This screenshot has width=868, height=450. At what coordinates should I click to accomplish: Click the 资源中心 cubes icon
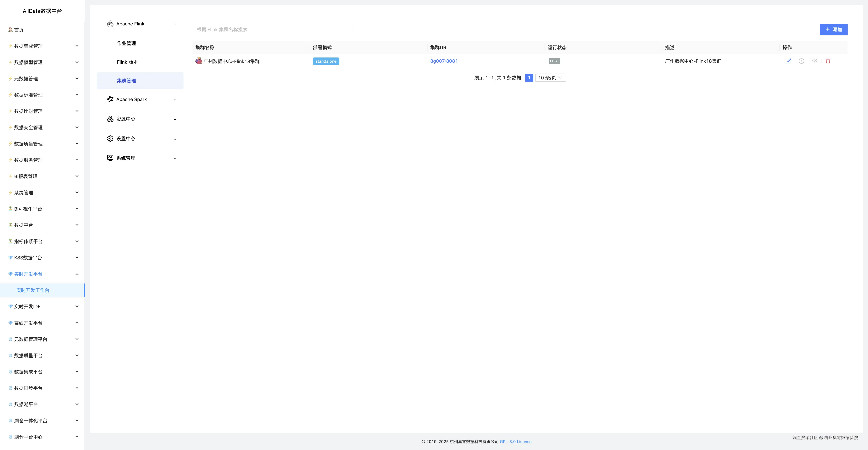pyautogui.click(x=110, y=119)
